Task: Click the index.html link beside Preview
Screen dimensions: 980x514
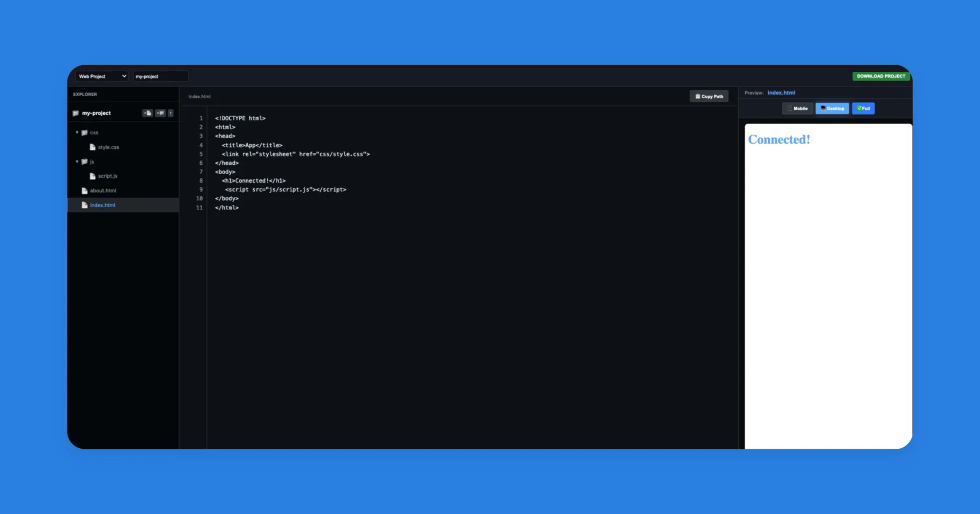Action: tap(781, 93)
